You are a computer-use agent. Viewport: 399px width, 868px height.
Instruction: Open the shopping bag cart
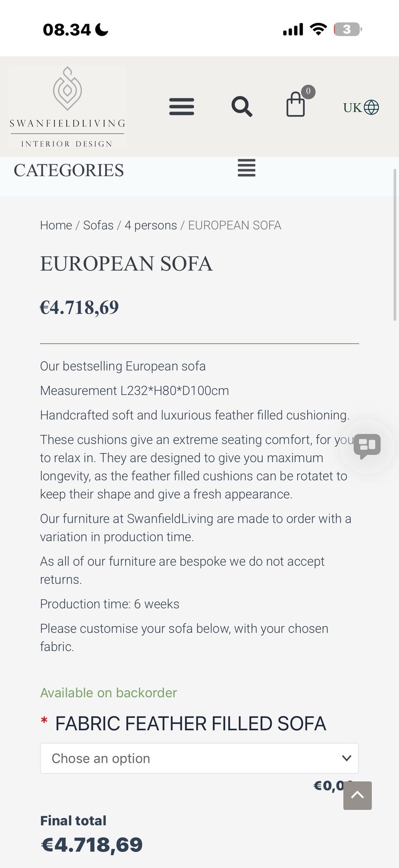click(x=296, y=104)
